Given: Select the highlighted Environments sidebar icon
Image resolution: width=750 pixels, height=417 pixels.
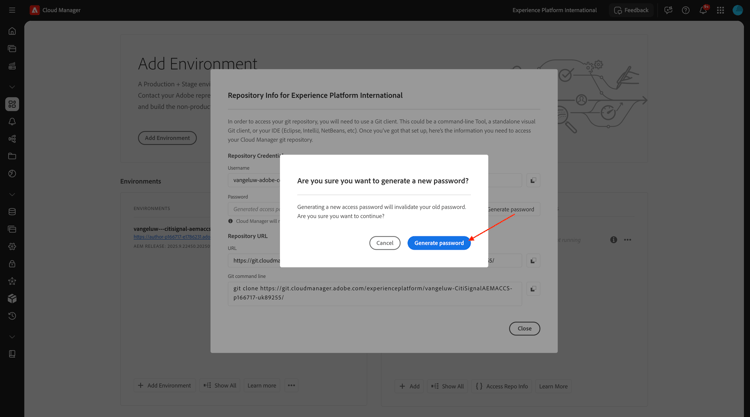Looking at the screenshot, I should 12,104.
